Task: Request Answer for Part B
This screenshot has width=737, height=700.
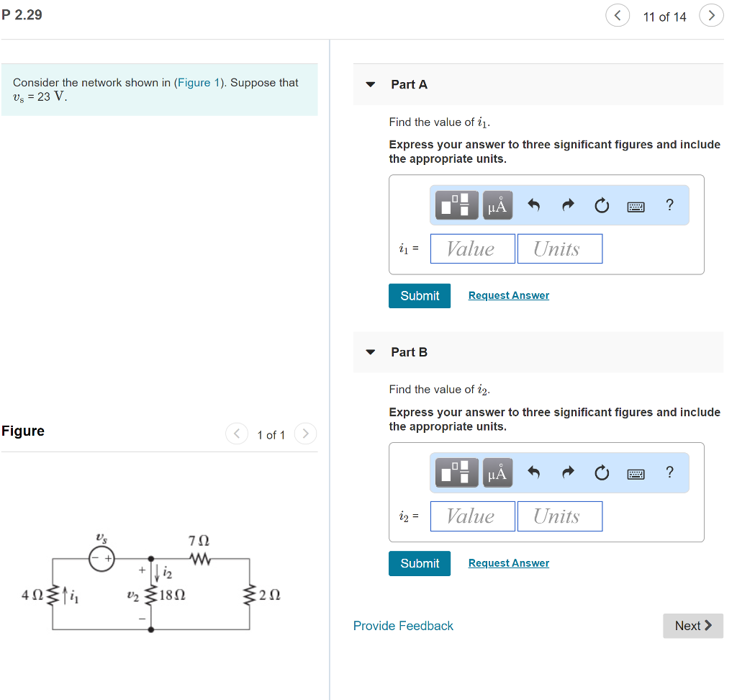Action: (x=508, y=562)
